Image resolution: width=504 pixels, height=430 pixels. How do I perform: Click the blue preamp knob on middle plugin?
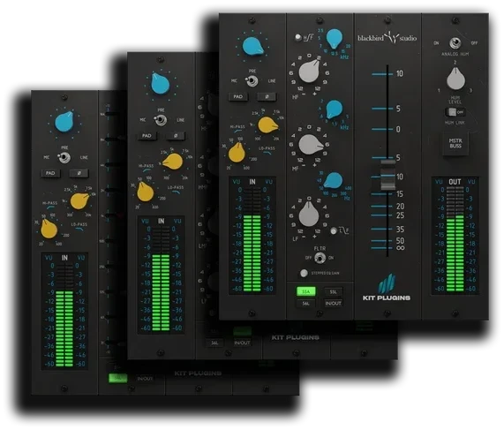[x=161, y=83]
